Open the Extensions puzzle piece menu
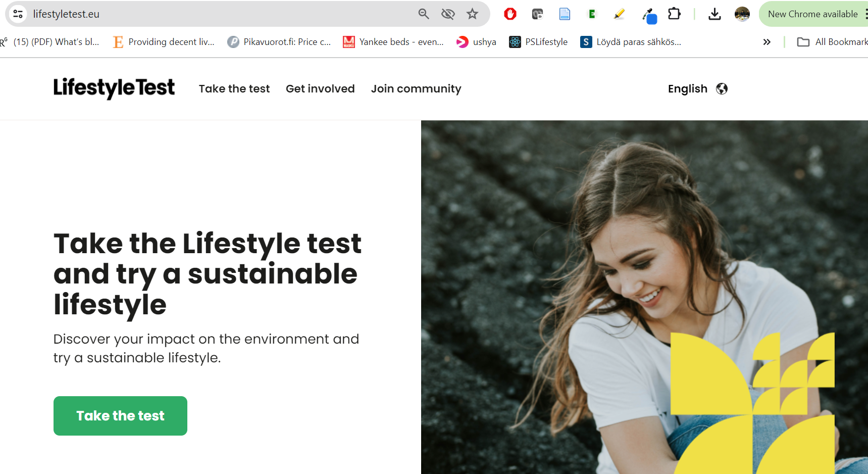Screen dimensions: 868x474 point(674,14)
